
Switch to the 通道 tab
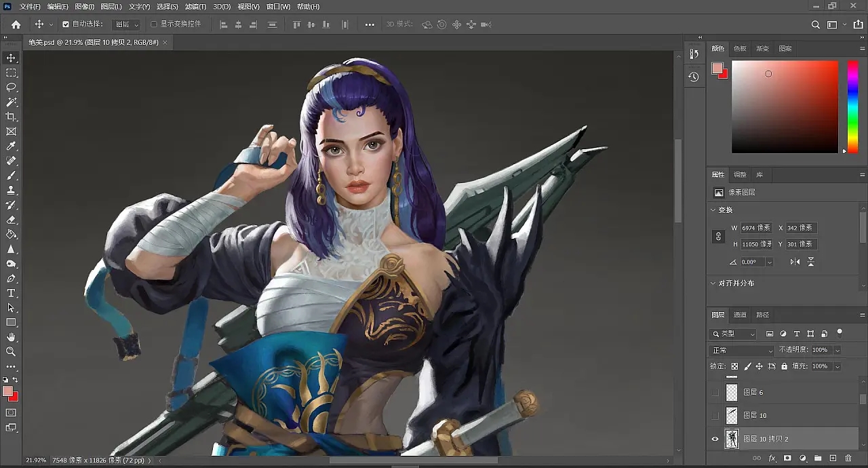(x=740, y=315)
